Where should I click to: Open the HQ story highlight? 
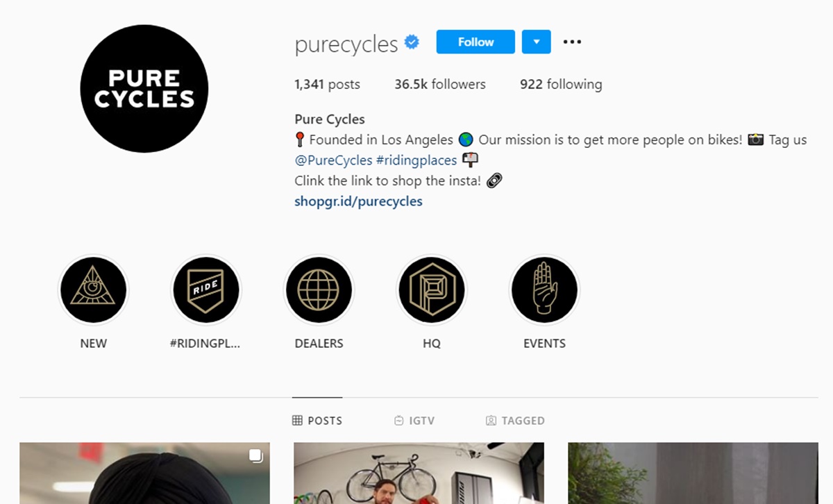pos(432,290)
